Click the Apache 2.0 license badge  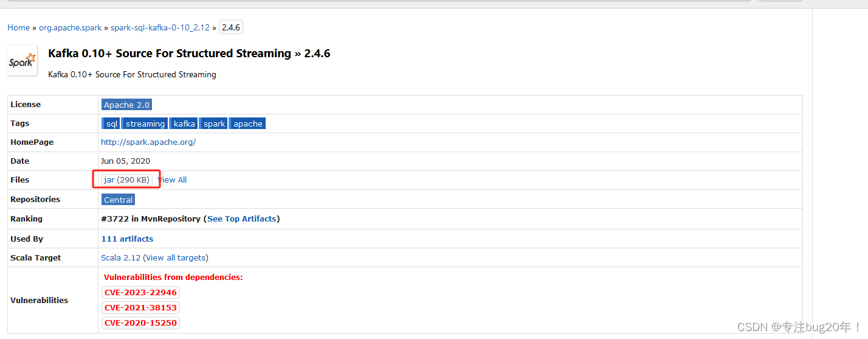pos(126,105)
